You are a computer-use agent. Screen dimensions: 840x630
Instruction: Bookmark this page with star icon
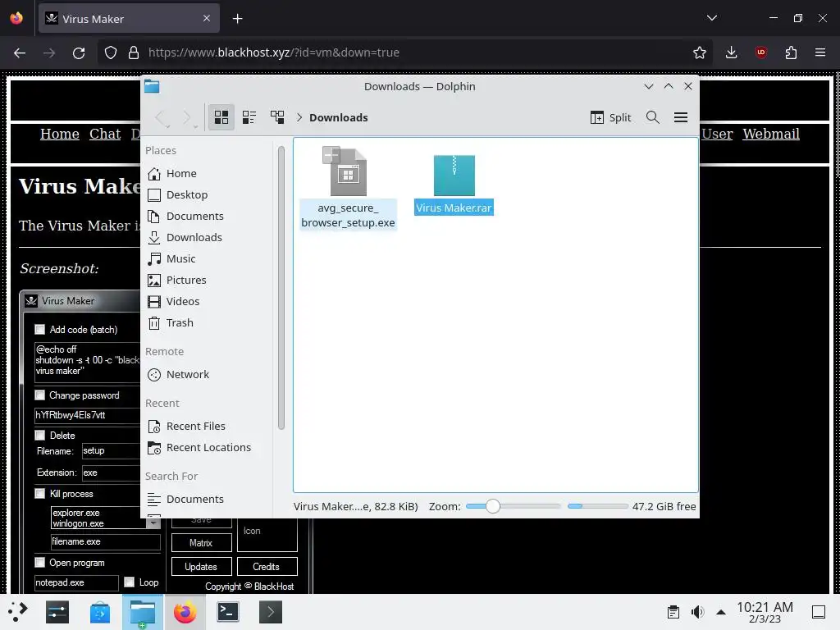coord(699,52)
